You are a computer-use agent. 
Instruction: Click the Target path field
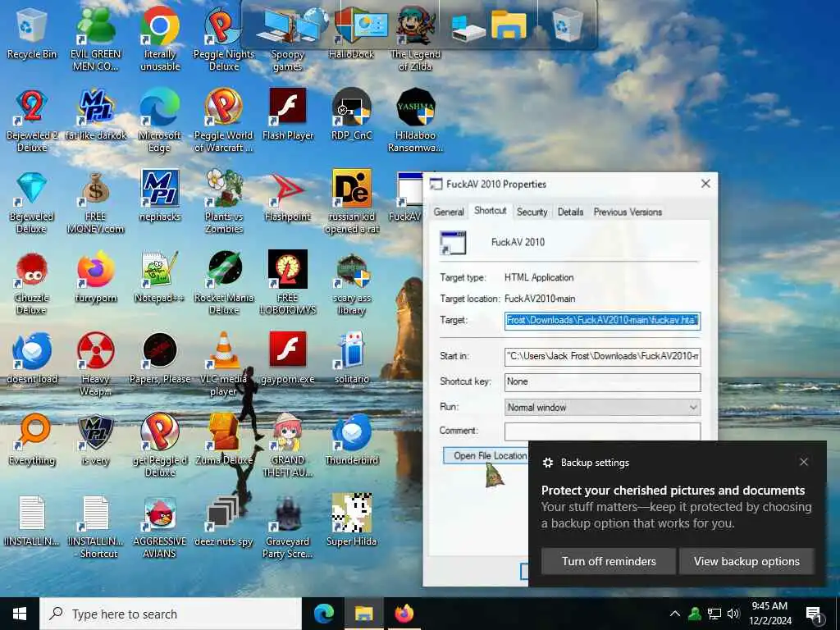pos(603,321)
